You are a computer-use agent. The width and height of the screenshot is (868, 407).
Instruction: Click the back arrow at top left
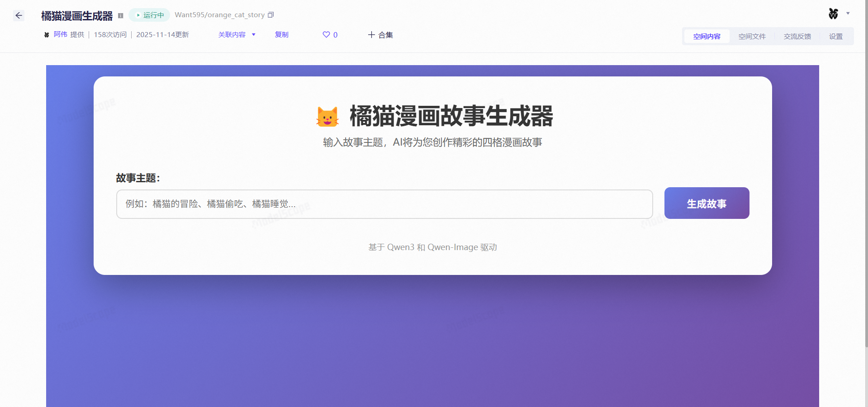click(19, 15)
